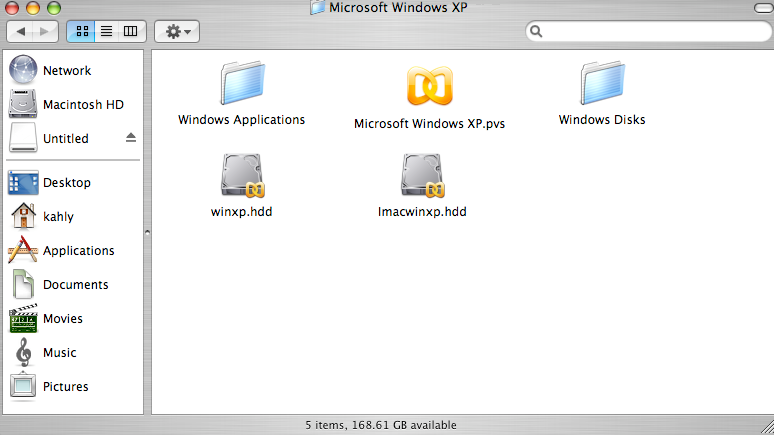
Task: Click the Windows Disks file name
Action: (602, 120)
